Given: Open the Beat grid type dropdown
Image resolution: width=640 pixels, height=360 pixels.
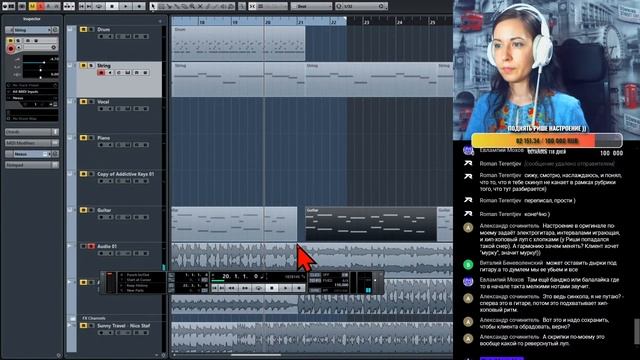Looking at the screenshot, I should click(311, 6).
